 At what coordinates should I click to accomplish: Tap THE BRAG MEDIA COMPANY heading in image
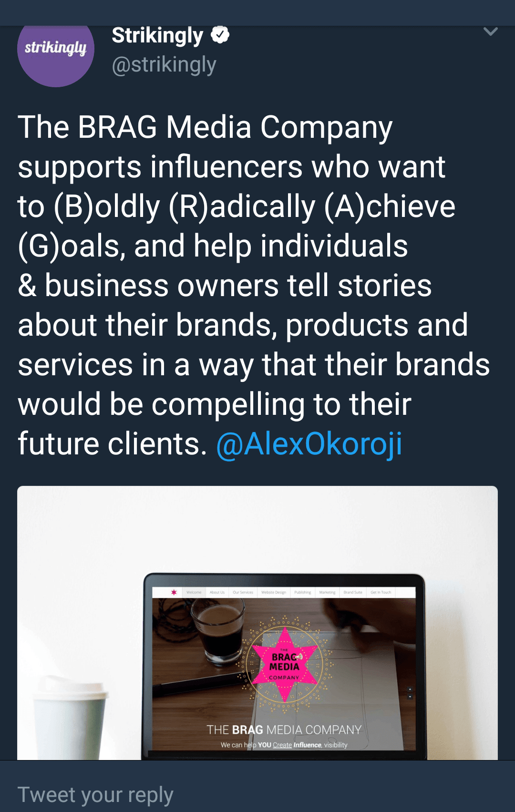click(284, 730)
